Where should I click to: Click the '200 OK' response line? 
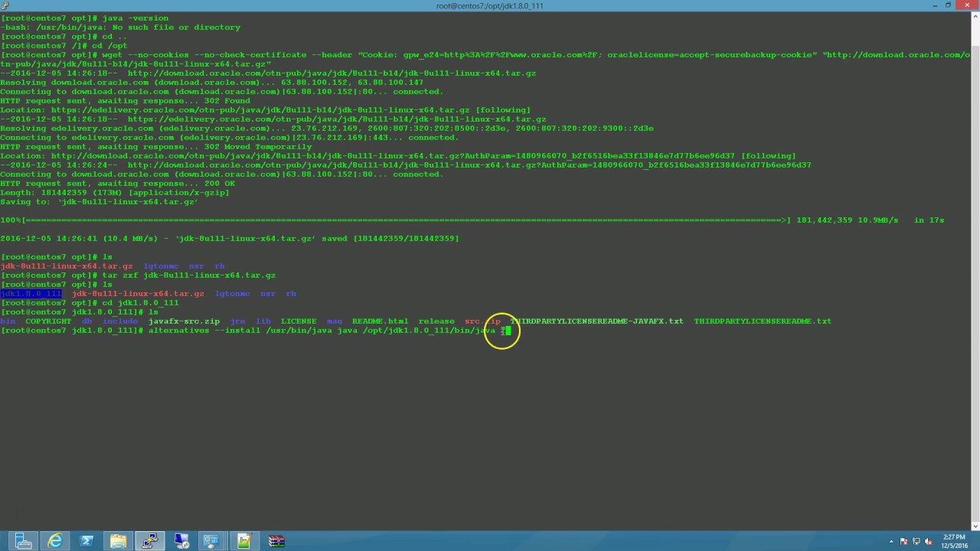pyautogui.click(x=118, y=184)
